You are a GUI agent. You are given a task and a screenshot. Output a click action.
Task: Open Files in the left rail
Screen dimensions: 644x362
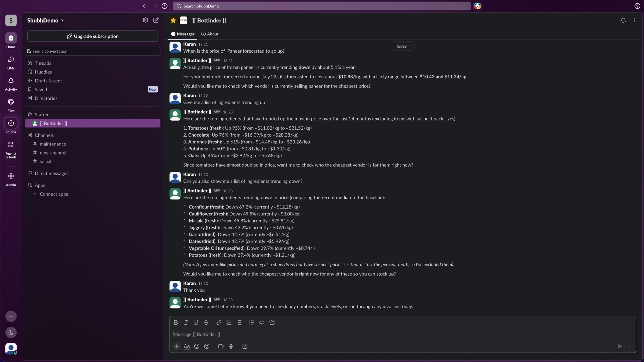[11, 105]
